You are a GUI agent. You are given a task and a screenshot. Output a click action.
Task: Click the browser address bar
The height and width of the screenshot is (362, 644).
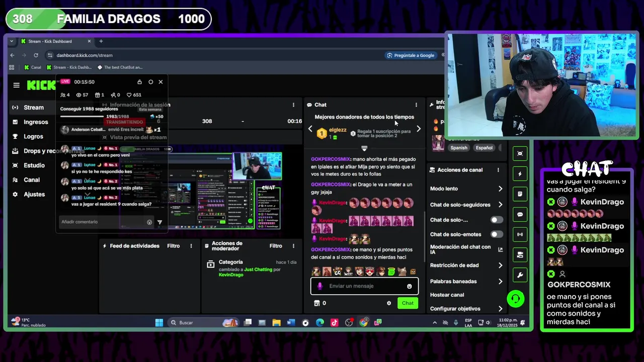[x=216, y=55]
